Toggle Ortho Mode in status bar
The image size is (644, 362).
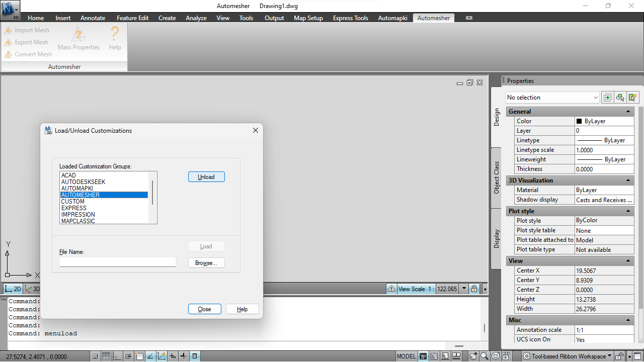click(x=117, y=356)
